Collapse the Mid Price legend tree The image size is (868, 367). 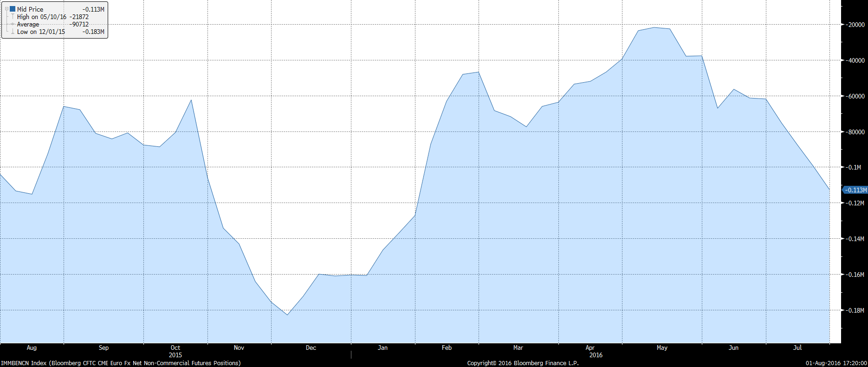coord(6,9)
